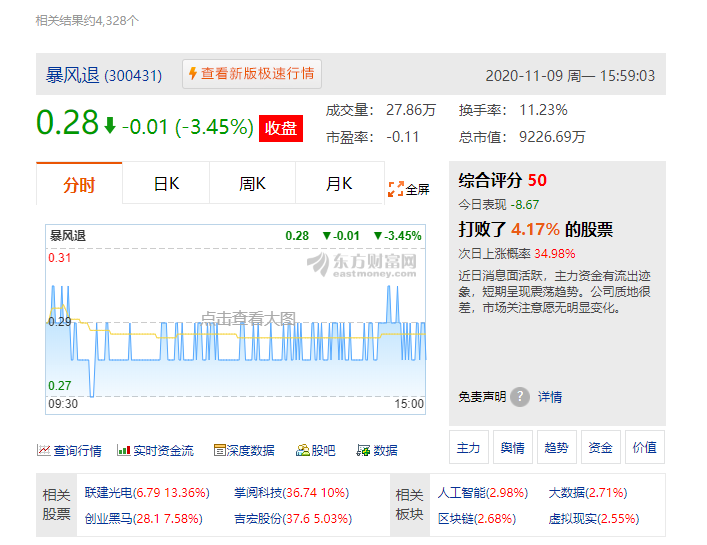Open the 资金 analysis tab
The width and height of the screenshot is (707, 545).
click(x=601, y=447)
